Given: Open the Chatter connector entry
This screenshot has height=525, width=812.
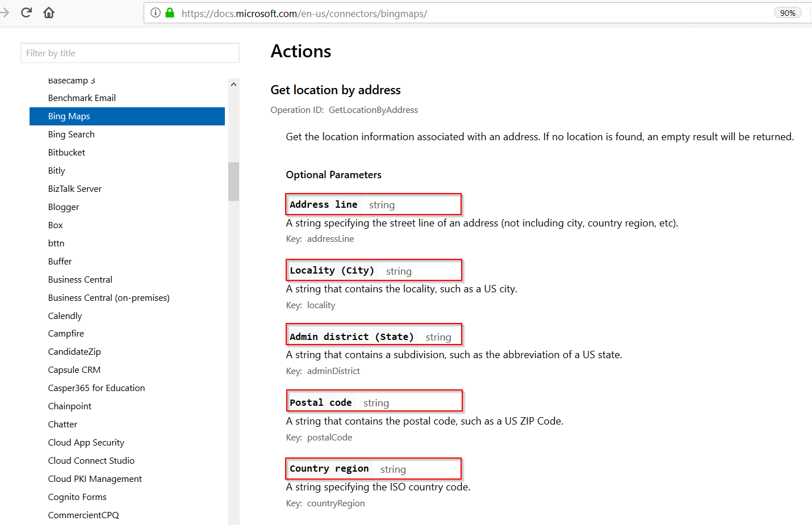Looking at the screenshot, I should tap(62, 424).
